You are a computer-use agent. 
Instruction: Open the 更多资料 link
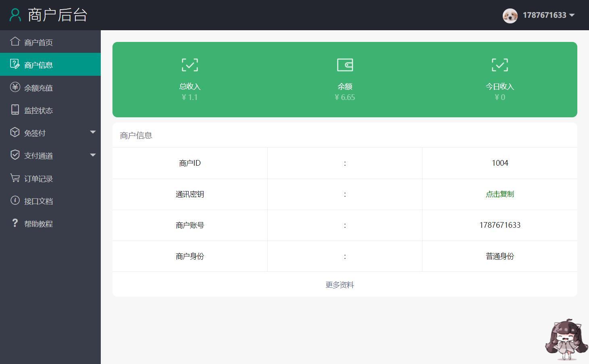pyautogui.click(x=340, y=285)
